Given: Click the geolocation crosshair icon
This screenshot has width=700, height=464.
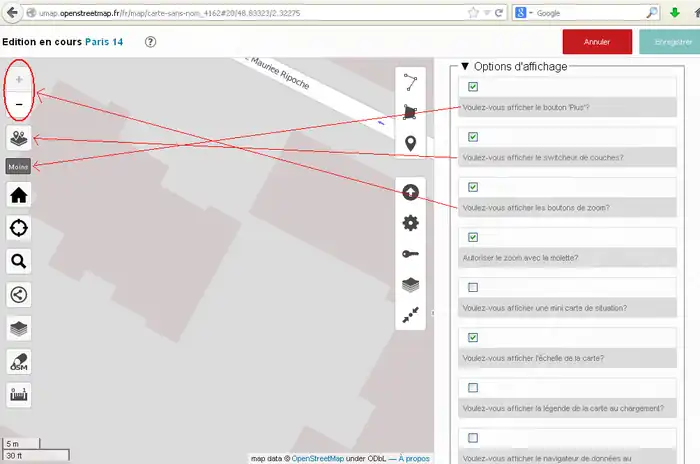Looking at the screenshot, I should (x=19, y=228).
